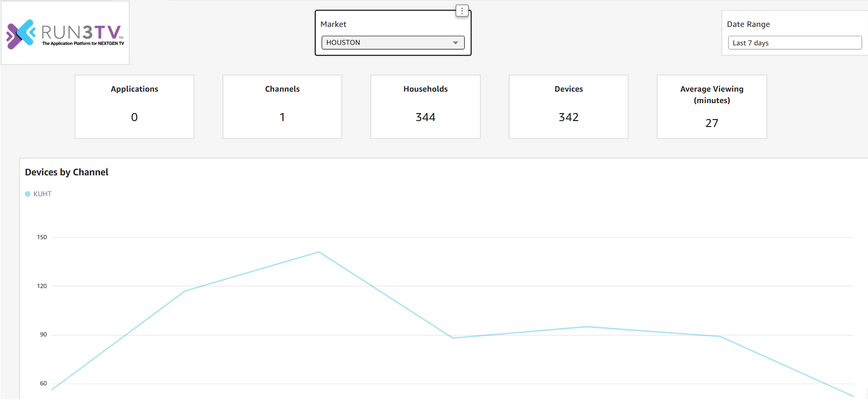Click the RUN3TV logo
Screen dimensions: 868x402
(x=65, y=33)
